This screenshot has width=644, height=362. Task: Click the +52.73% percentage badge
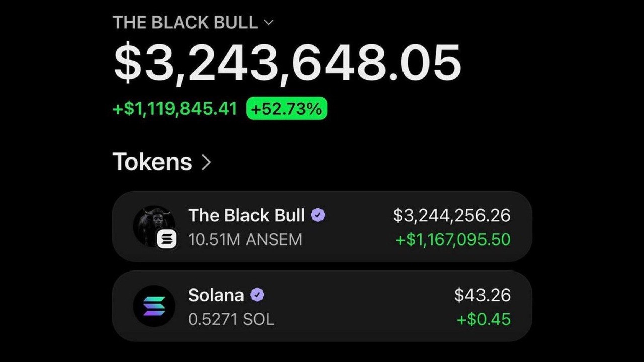pyautogui.click(x=286, y=109)
